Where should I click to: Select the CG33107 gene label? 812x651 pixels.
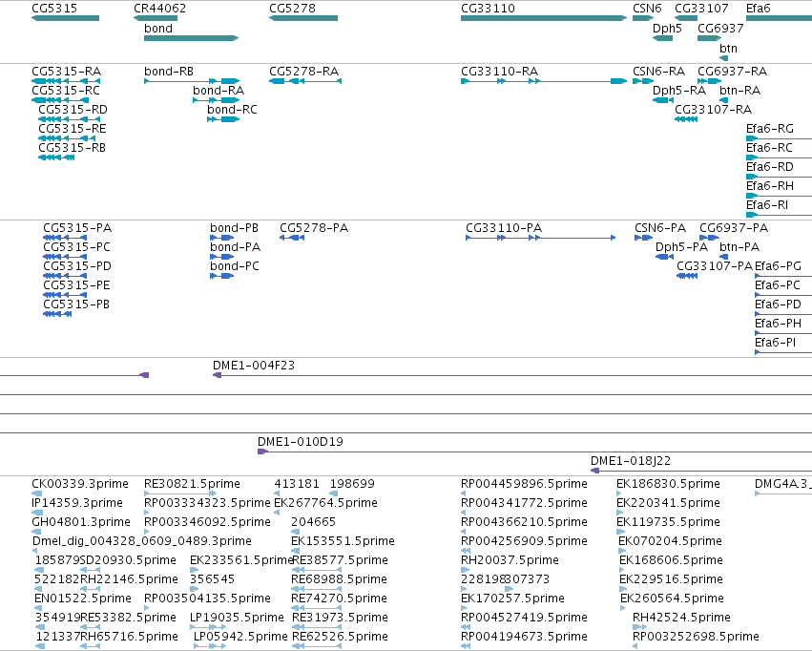[701, 9]
